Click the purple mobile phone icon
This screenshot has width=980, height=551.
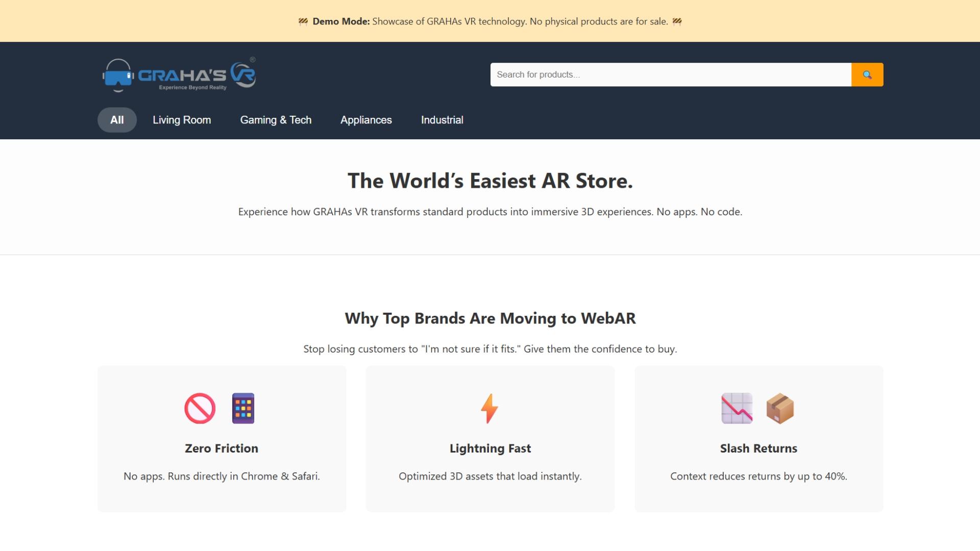(243, 408)
